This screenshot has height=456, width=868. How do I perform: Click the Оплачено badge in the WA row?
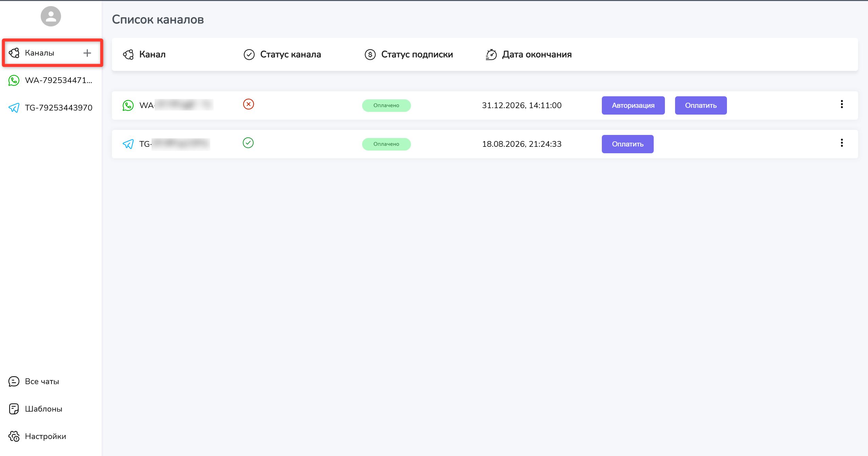click(386, 105)
